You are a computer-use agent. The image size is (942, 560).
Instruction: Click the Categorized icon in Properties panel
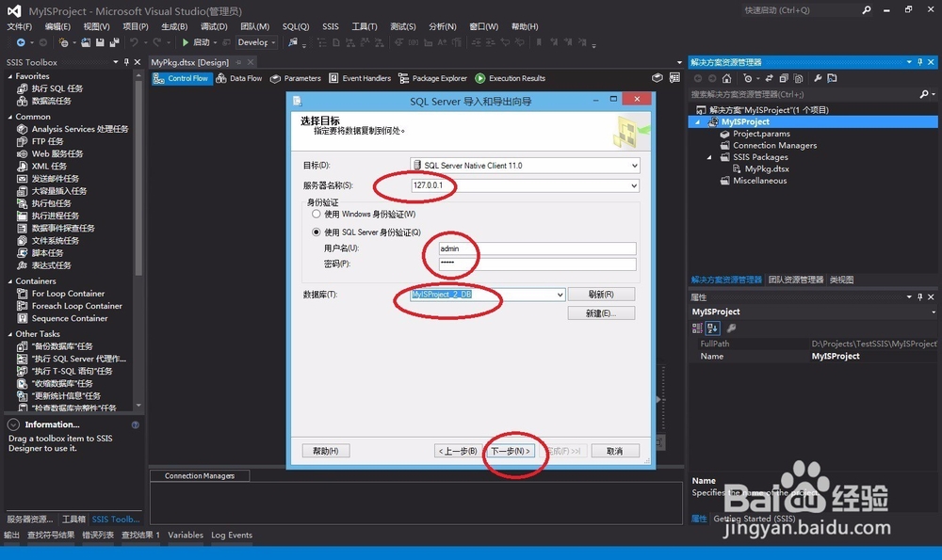tap(697, 328)
